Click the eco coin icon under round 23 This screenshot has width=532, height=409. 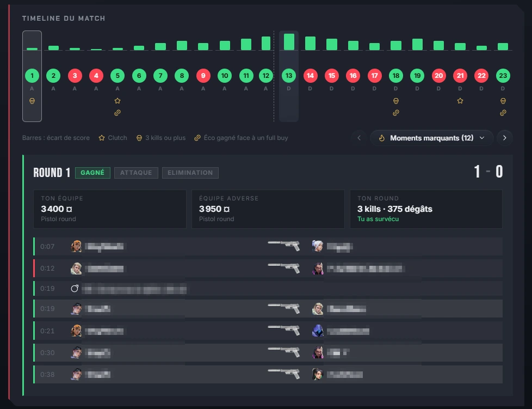(x=503, y=112)
